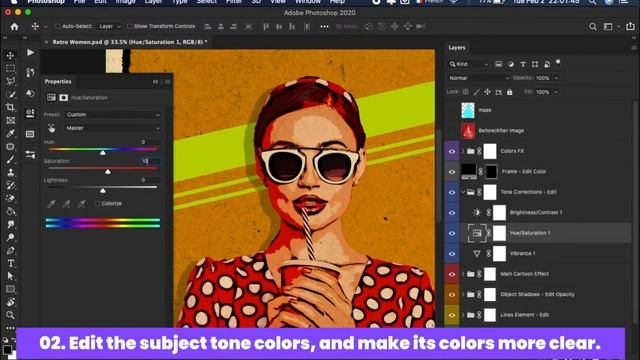Click the Lightness slider track
The image size is (640, 360).
(103, 187)
